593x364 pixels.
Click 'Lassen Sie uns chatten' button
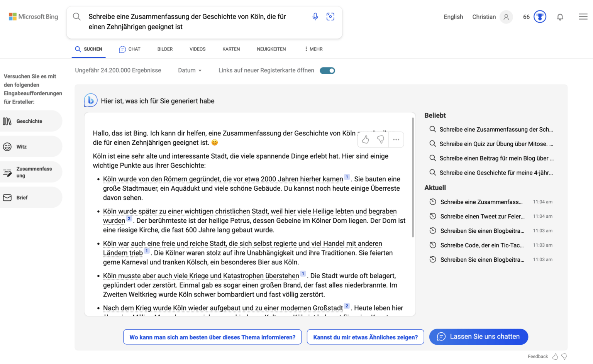478,337
